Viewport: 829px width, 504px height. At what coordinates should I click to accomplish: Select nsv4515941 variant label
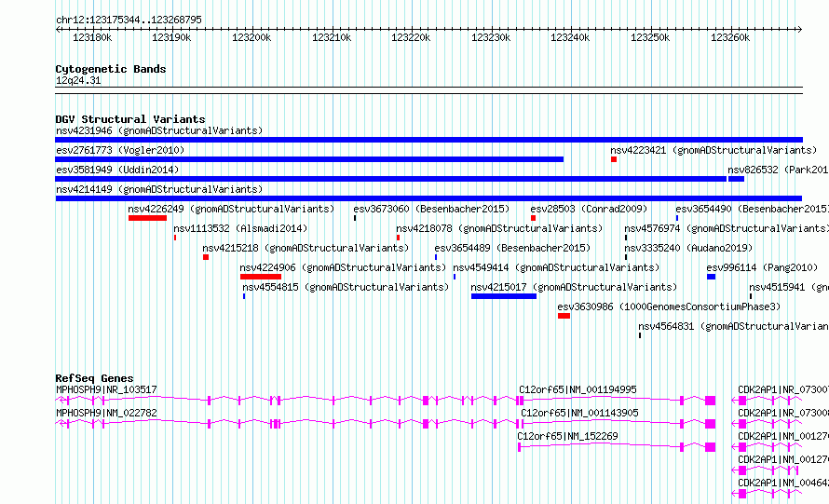789,287
